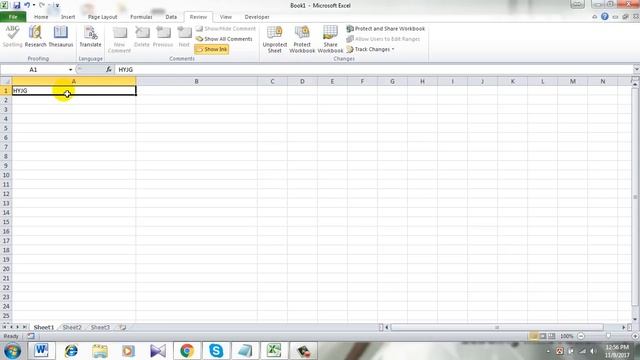This screenshot has height=360, width=640.
Task: Click the Excel Help question mark icon
Action: [604, 17]
